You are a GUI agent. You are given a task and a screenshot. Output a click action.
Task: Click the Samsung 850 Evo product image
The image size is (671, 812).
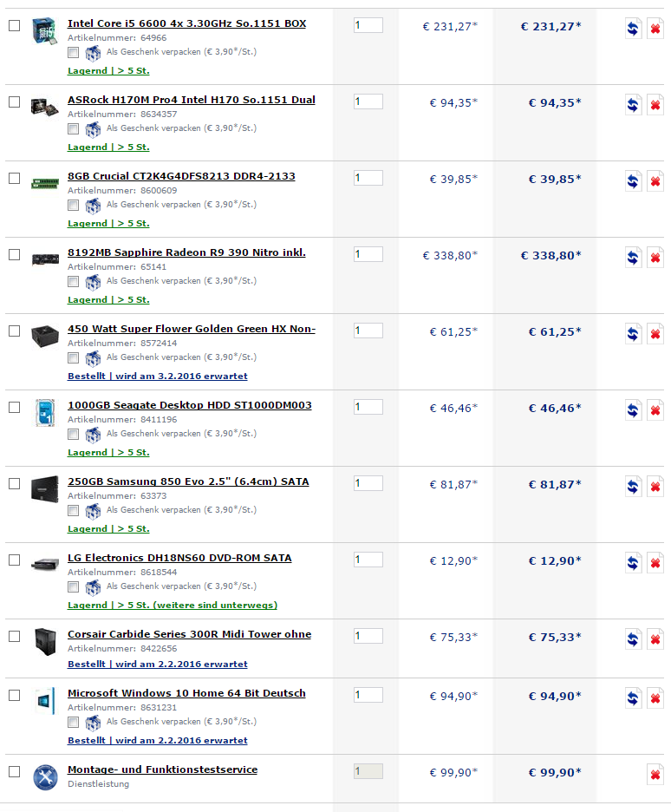tap(45, 489)
